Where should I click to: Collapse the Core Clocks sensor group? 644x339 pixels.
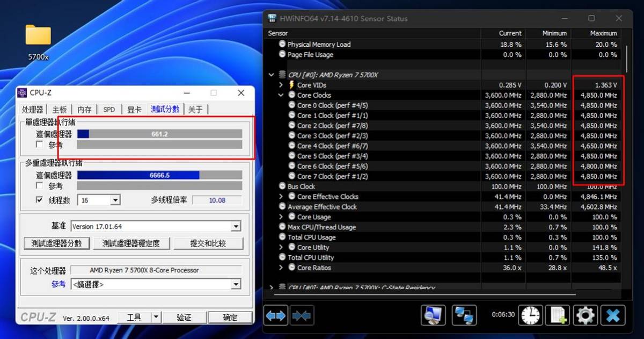(282, 95)
